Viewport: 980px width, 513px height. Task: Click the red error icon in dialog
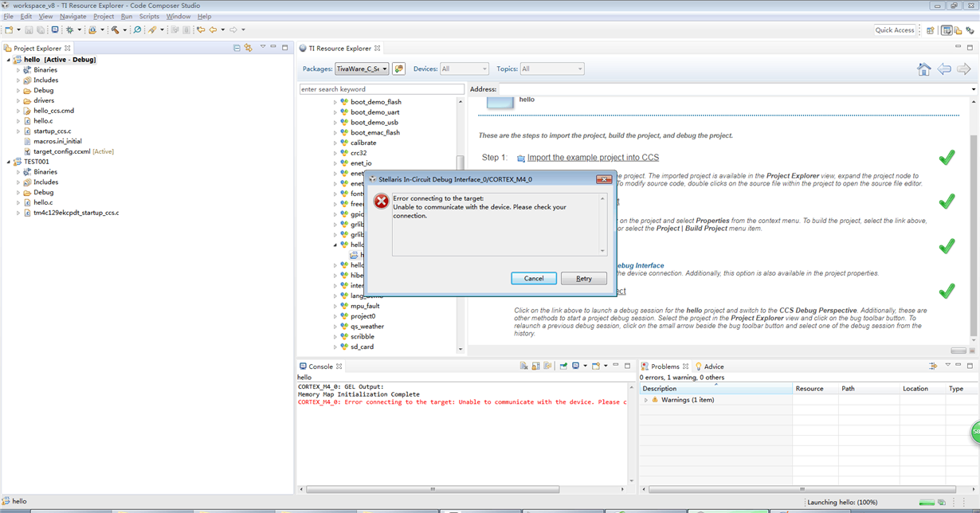coord(382,202)
